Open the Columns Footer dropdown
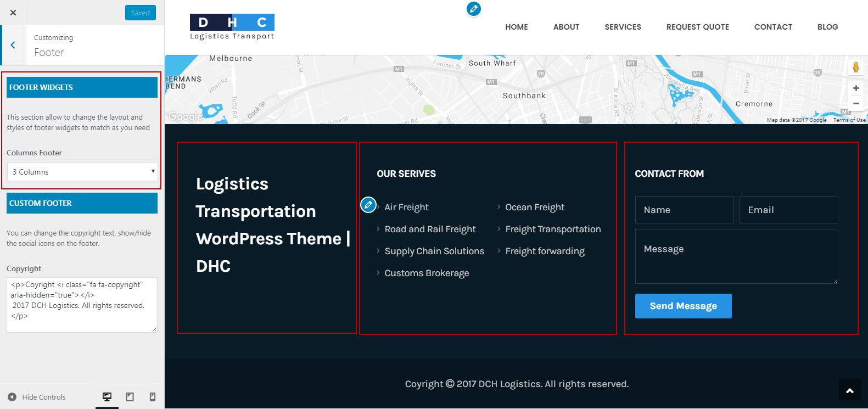This screenshot has width=868, height=409. coord(82,172)
